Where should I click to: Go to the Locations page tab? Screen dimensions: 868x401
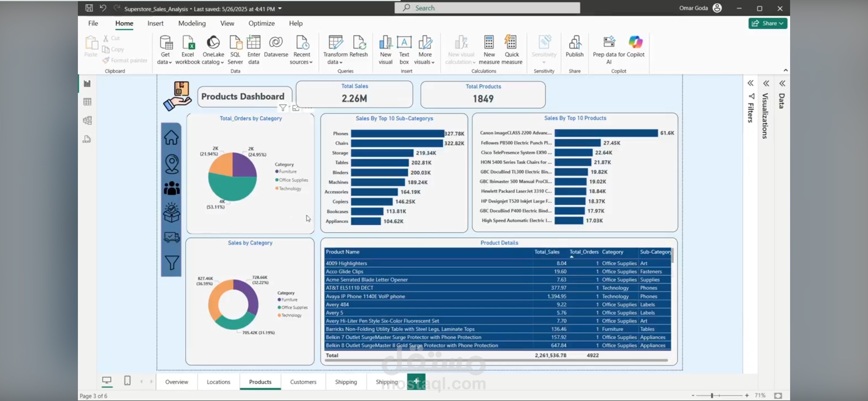[x=218, y=382]
